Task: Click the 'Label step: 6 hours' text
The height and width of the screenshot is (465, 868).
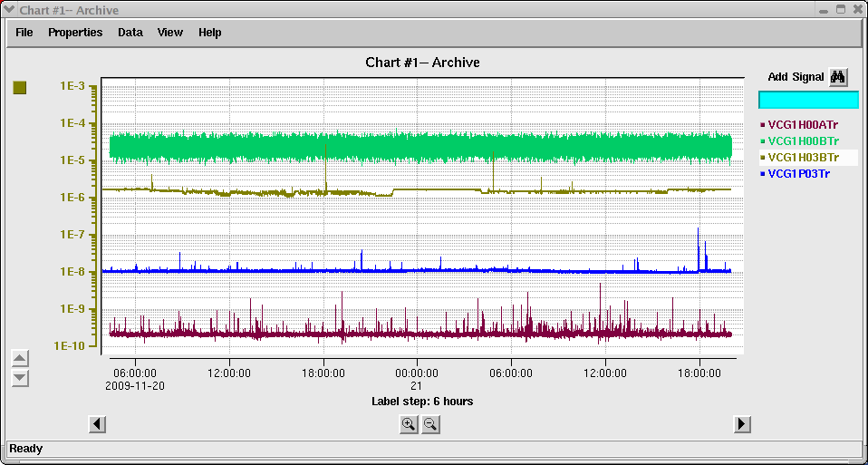Action: [422, 402]
